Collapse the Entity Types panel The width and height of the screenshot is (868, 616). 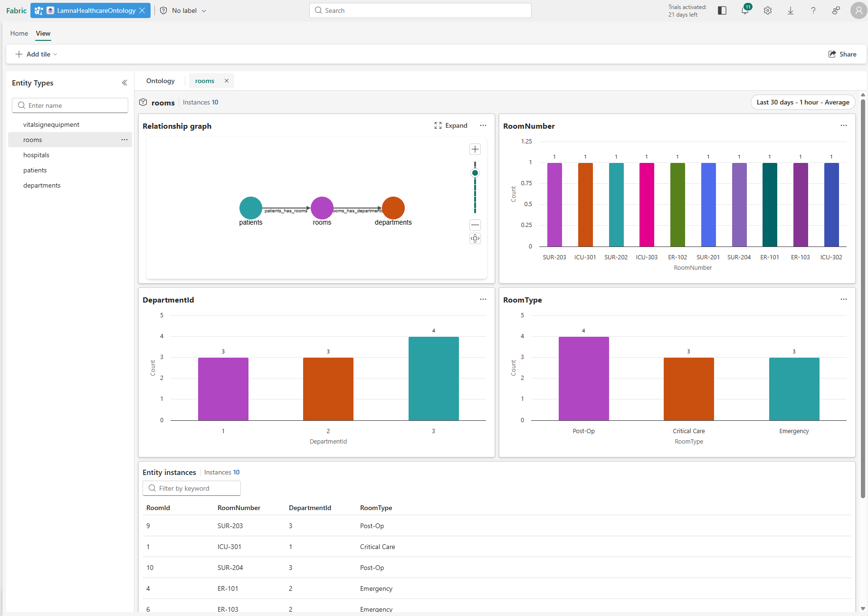(124, 83)
